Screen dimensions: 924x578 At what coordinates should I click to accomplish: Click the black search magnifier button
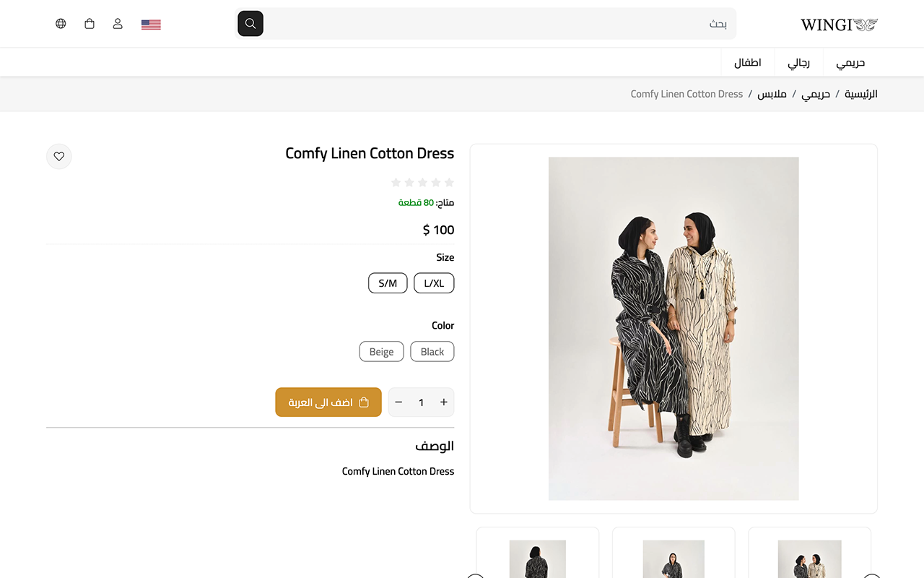tap(250, 24)
